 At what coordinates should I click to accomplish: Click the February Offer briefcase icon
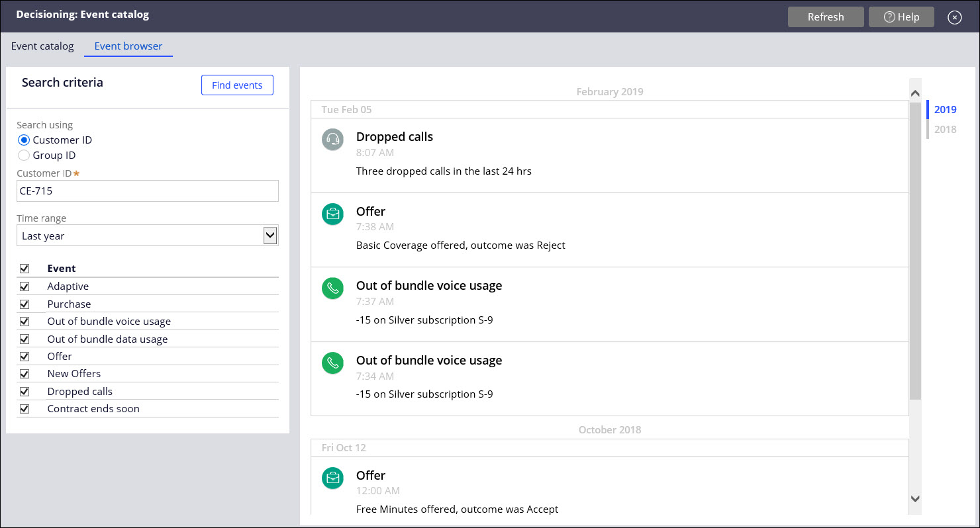click(x=332, y=214)
